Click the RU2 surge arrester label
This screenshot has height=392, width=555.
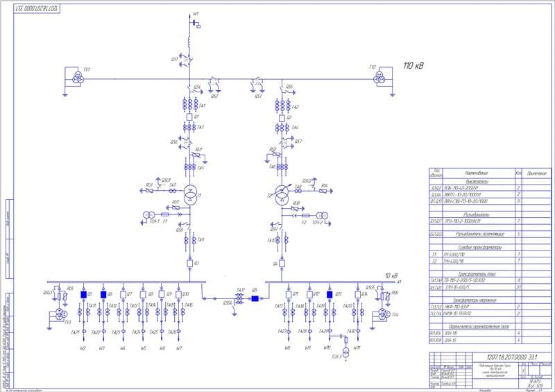[x=273, y=150]
